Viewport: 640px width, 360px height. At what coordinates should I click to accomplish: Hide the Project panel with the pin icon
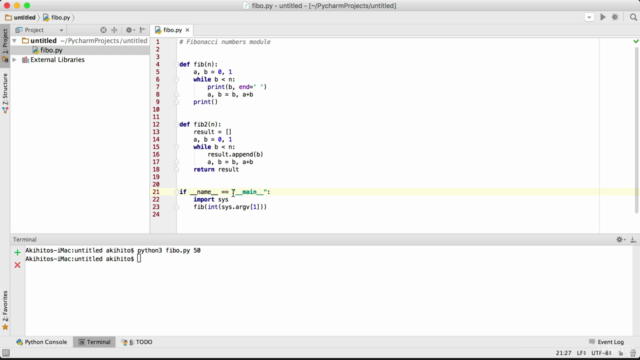142,30
